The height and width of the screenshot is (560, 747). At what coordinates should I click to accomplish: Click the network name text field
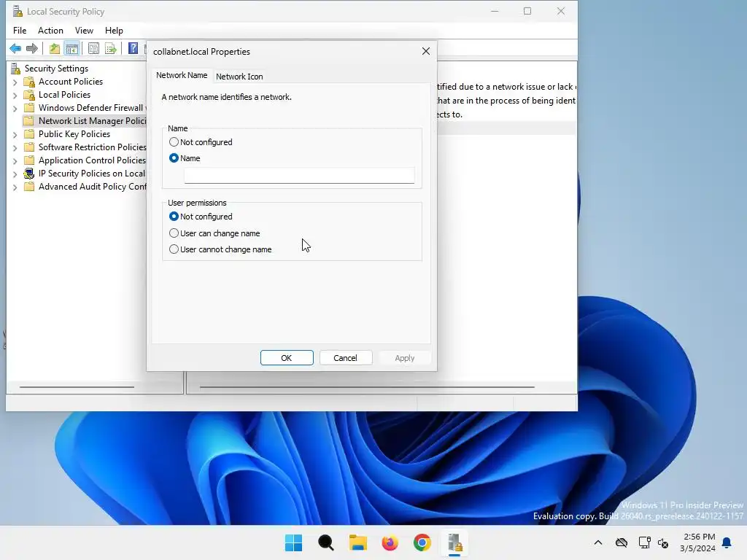coord(299,175)
